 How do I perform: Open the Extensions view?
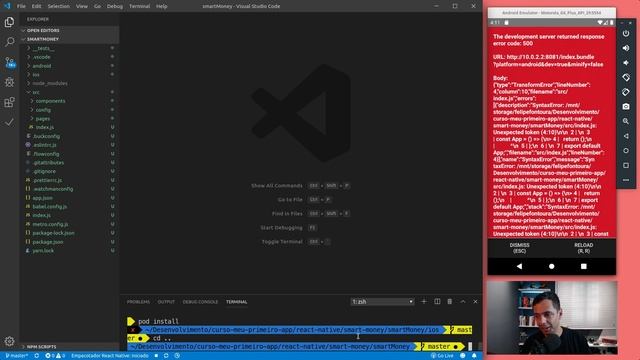[x=9, y=102]
